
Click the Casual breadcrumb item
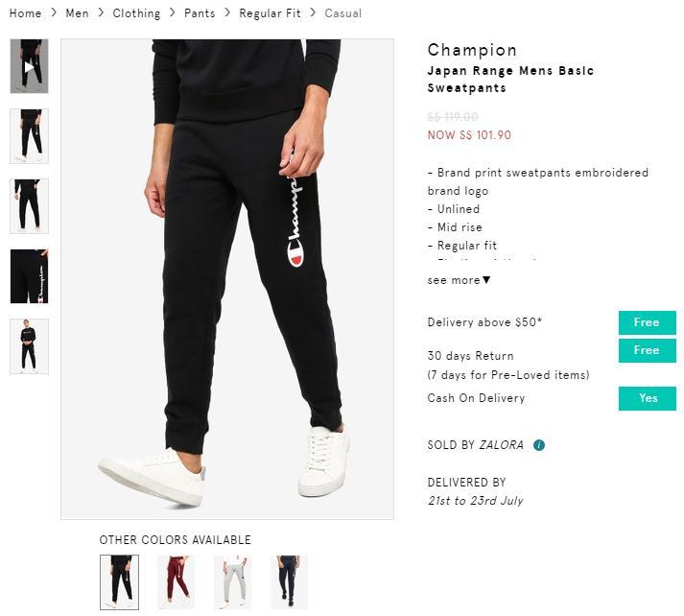coord(343,13)
